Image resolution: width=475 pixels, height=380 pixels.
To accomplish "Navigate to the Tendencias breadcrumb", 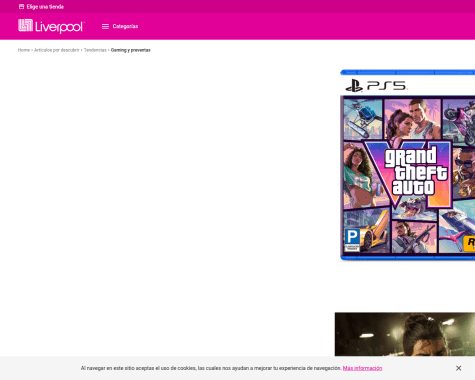I will point(95,50).
